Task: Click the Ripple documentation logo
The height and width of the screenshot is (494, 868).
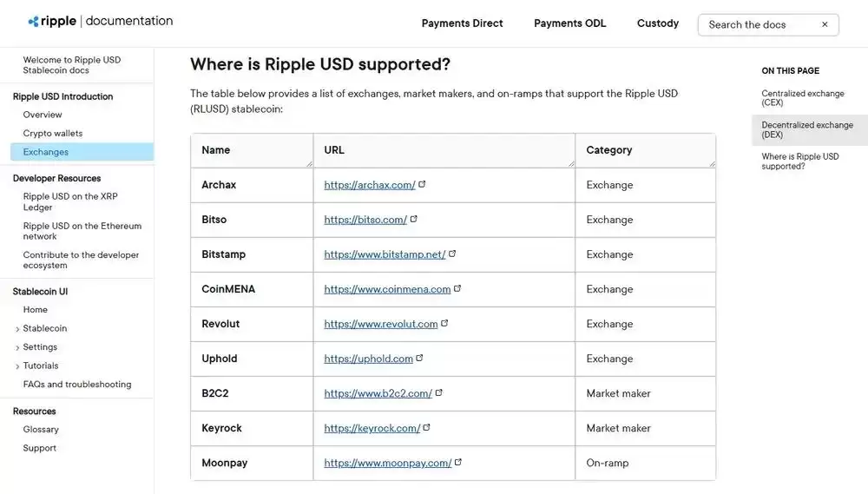Action: [x=100, y=21]
